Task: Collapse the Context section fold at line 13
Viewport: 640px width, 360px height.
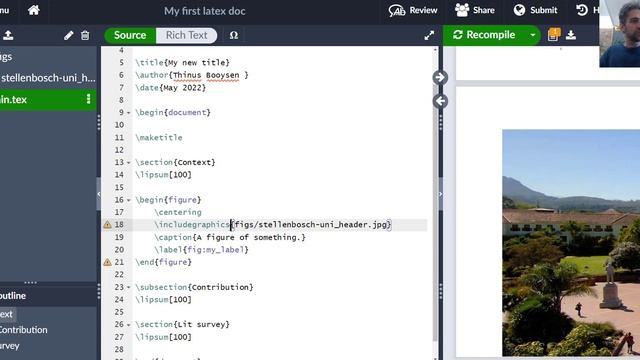Action: (x=129, y=162)
